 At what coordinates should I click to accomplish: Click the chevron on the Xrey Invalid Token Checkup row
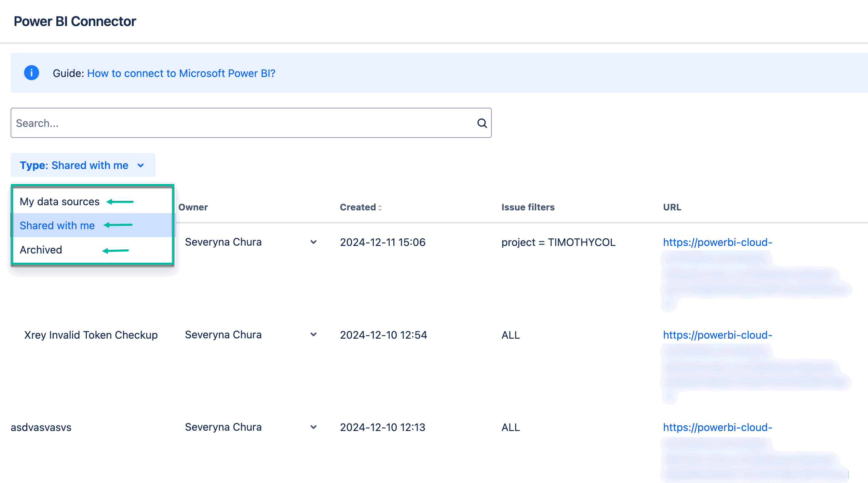click(313, 335)
